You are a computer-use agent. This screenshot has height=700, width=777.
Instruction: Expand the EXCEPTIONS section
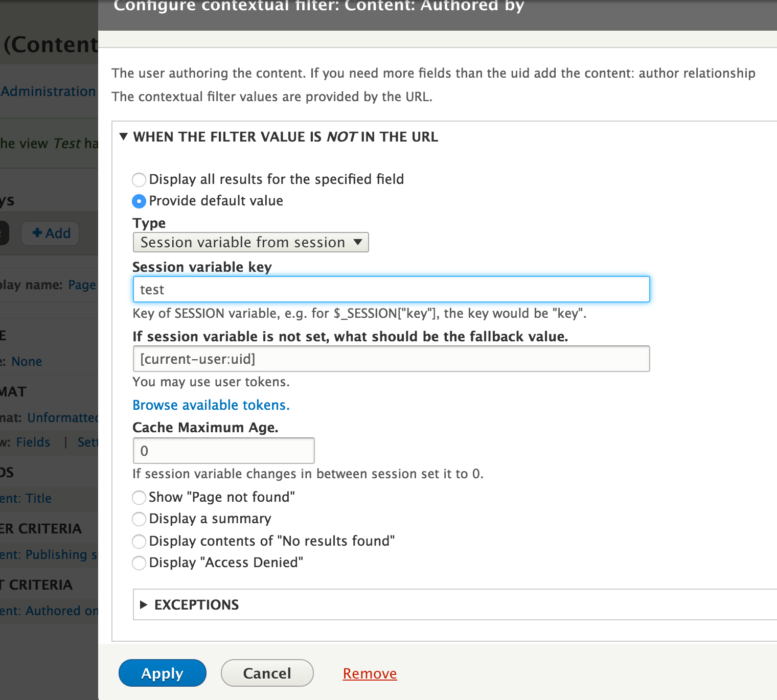[x=196, y=604]
